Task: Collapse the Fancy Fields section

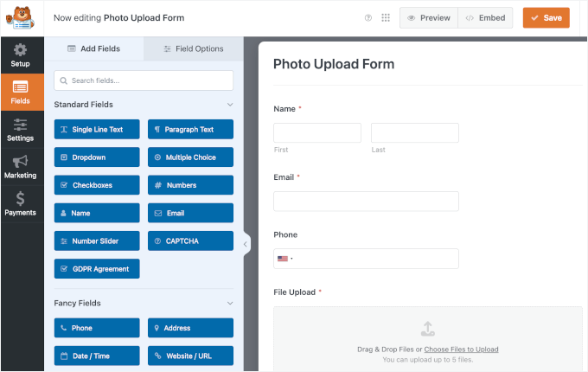Action: pyautogui.click(x=229, y=304)
